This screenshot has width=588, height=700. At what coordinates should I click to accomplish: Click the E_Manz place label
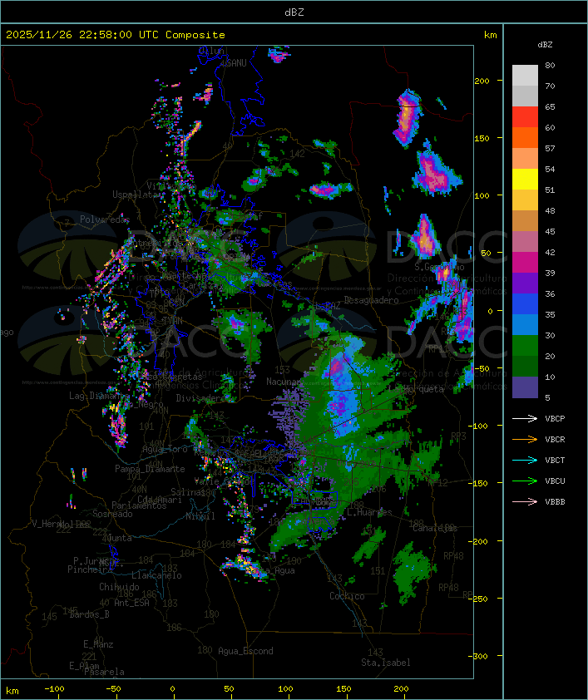coord(98,644)
